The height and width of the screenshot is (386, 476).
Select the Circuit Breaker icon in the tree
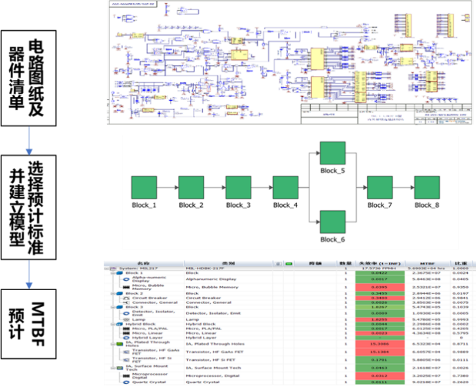pos(126,298)
